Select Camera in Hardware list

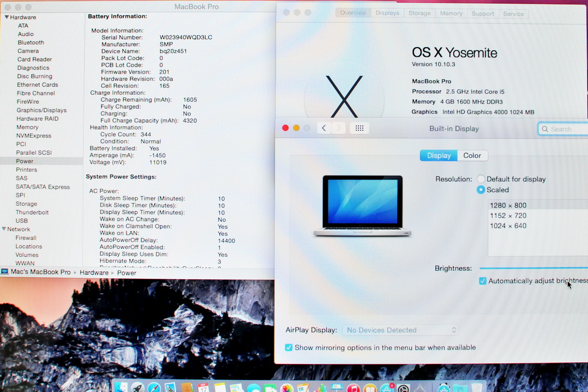pyautogui.click(x=28, y=51)
